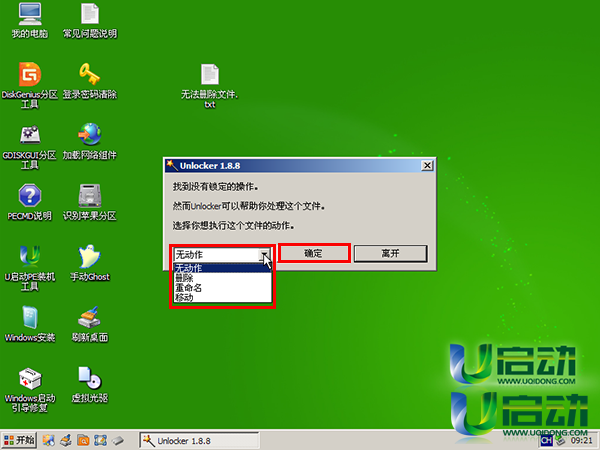The image size is (600, 450).
Task: Click the 离开 button to quit
Action: 390,253
